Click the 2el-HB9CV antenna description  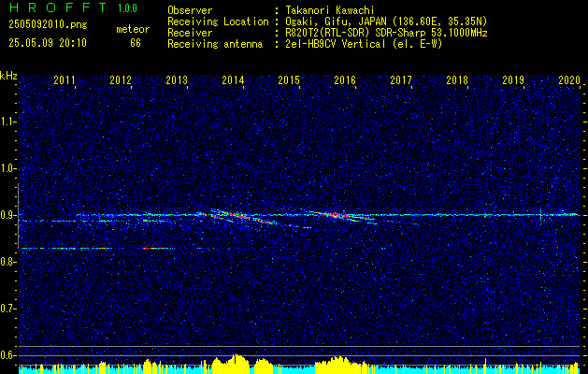click(x=364, y=44)
